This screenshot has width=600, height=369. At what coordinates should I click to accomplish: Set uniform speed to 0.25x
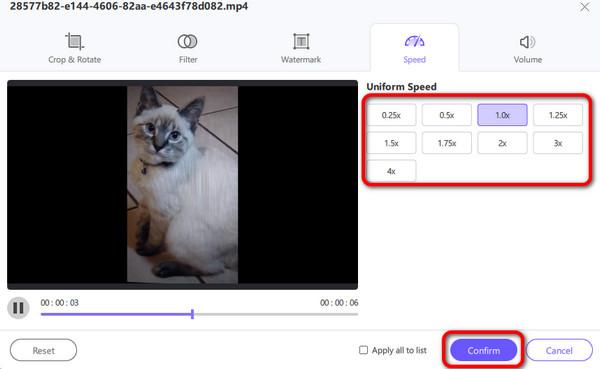[391, 115]
